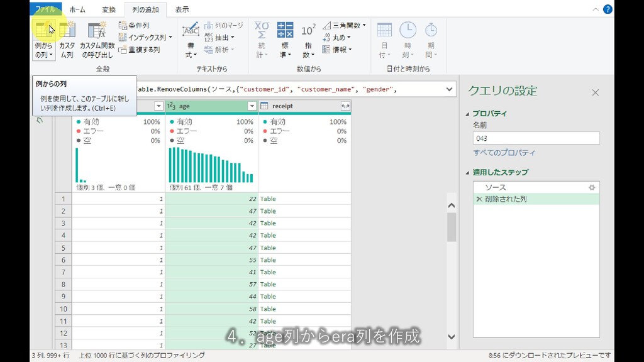Click the 例からの列 (Column From Examples) icon
The image size is (644, 362).
point(43,30)
